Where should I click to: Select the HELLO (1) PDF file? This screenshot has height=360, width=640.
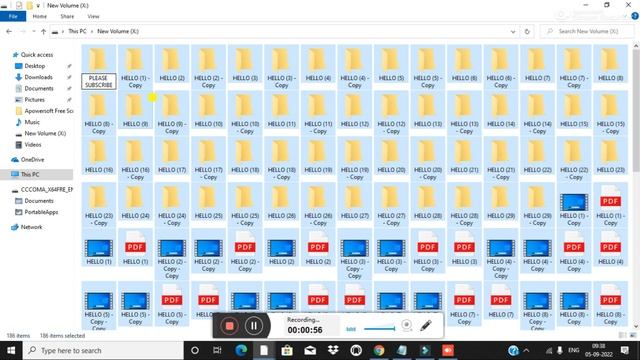136,248
